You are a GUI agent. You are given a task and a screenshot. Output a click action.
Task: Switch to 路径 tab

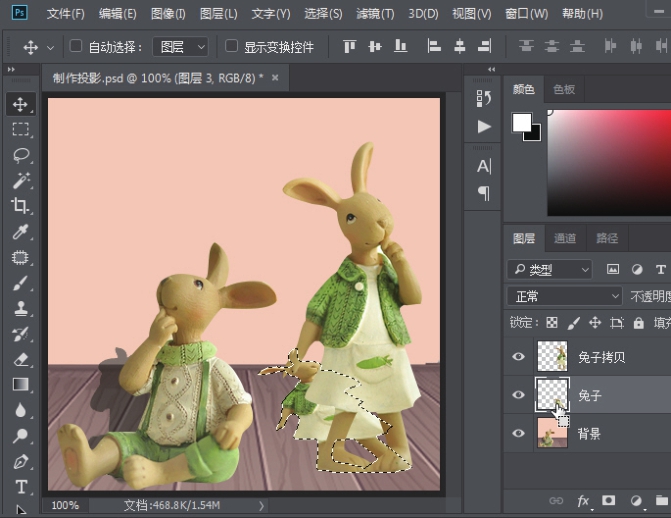click(x=607, y=238)
